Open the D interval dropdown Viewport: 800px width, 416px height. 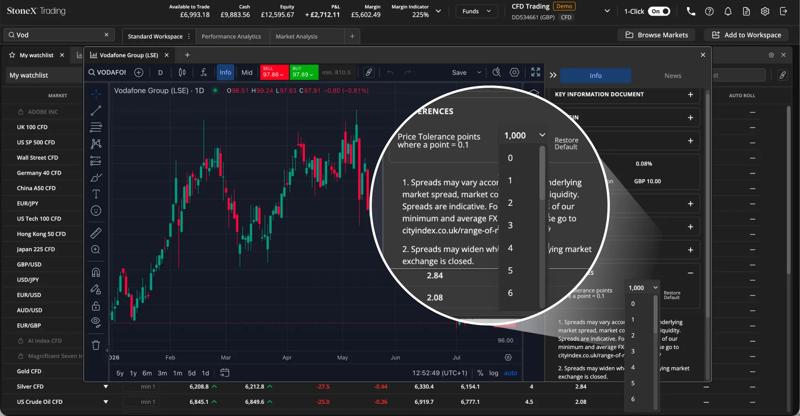161,72
